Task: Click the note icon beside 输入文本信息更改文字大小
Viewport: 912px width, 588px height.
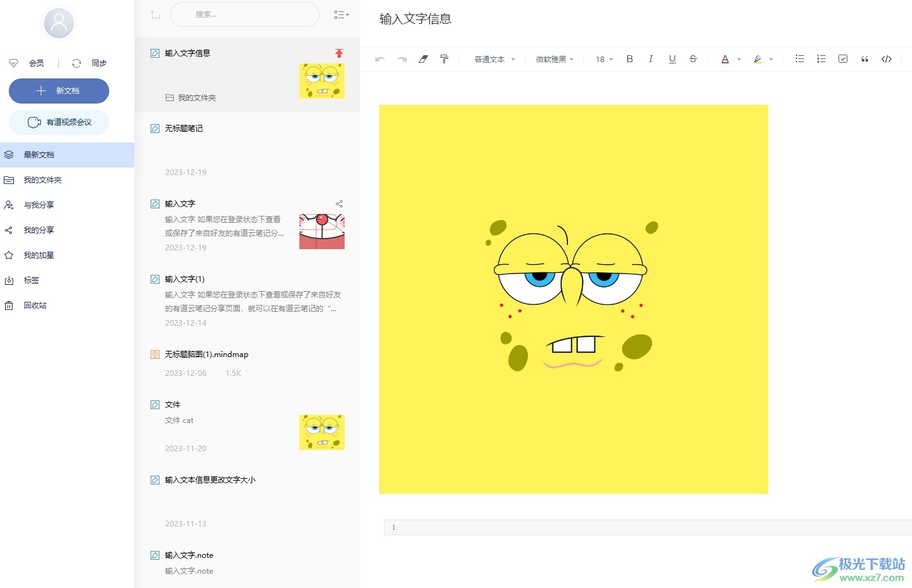Action: point(155,480)
